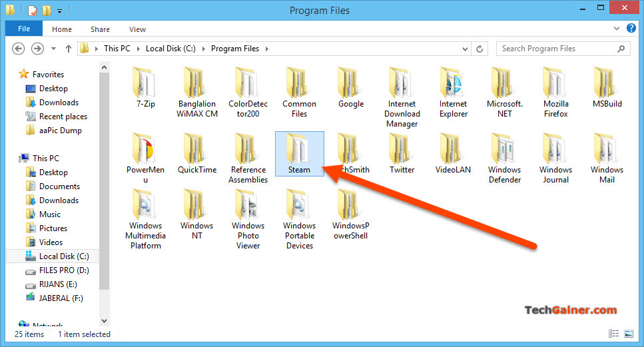Expand the chevron after This PC
Viewport: 644px width, 347px height.
point(139,49)
